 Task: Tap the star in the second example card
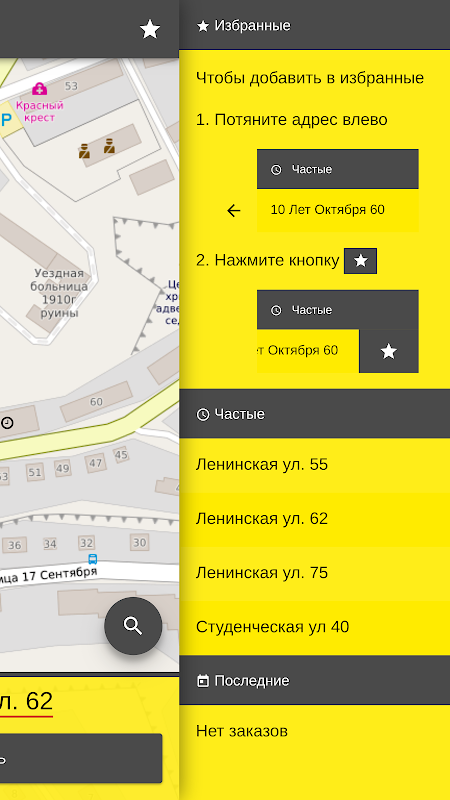pyautogui.click(x=389, y=351)
